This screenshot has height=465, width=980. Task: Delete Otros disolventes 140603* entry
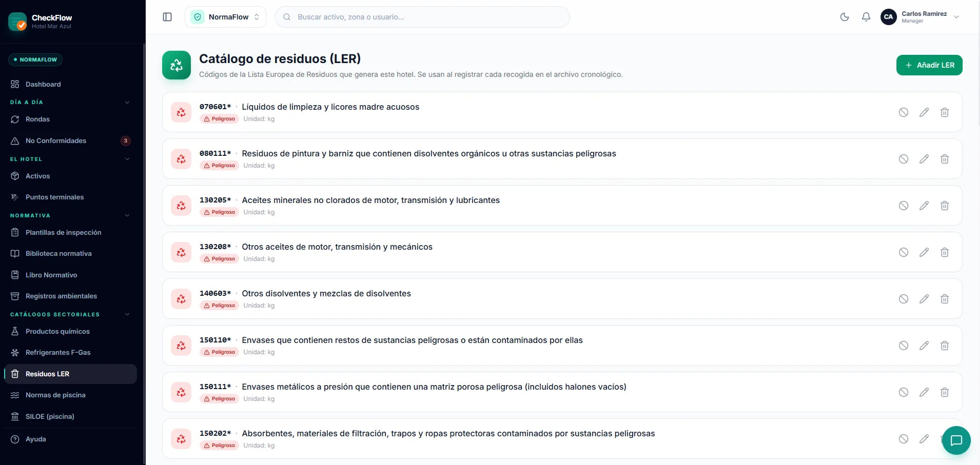945,299
